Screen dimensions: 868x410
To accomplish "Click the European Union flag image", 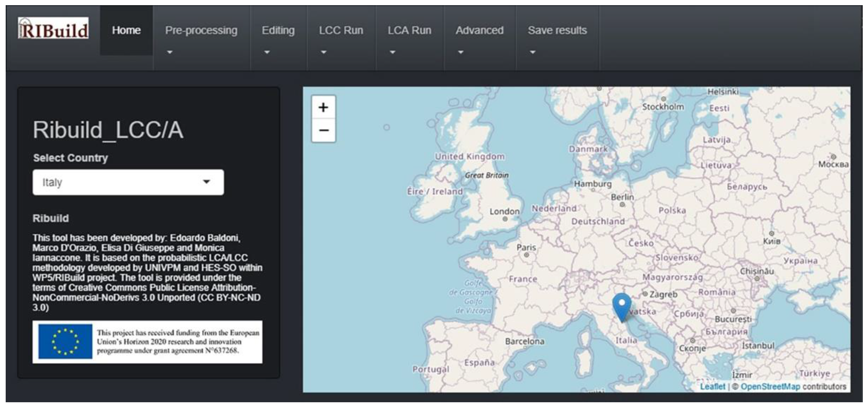I will [x=65, y=341].
